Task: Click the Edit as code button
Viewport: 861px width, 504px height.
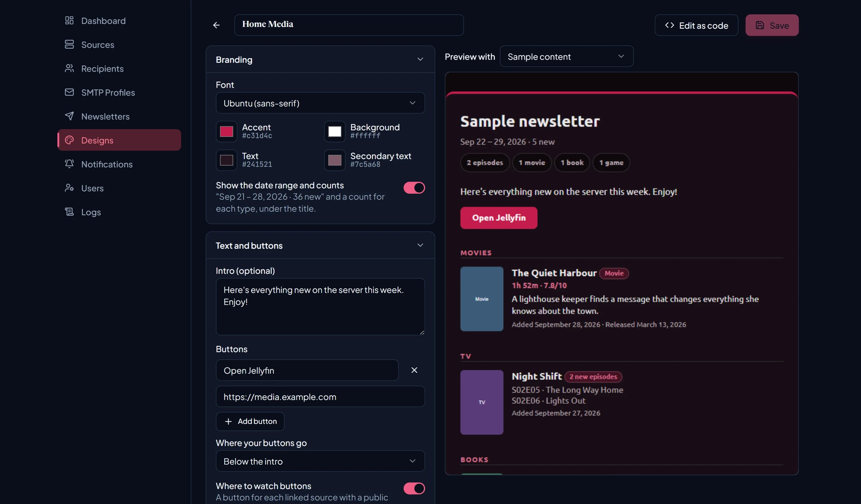Action: coord(696,25)
